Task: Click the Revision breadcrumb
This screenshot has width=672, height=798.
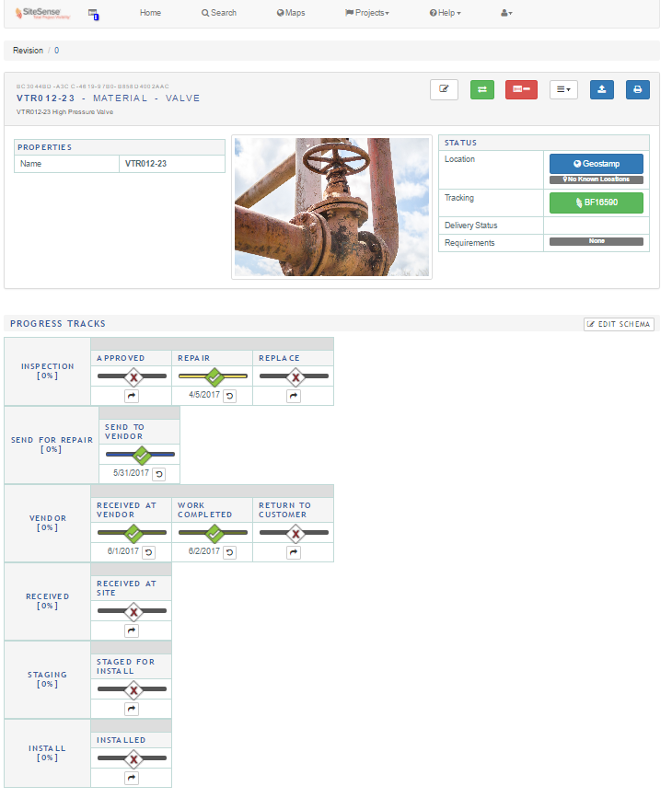Action: (x=28, y=51)
